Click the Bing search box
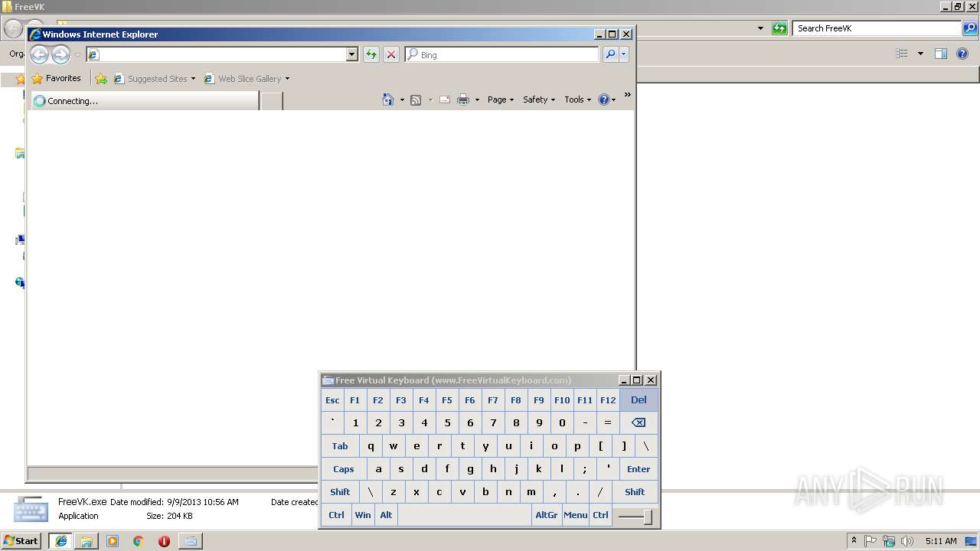 click(502, 55)
